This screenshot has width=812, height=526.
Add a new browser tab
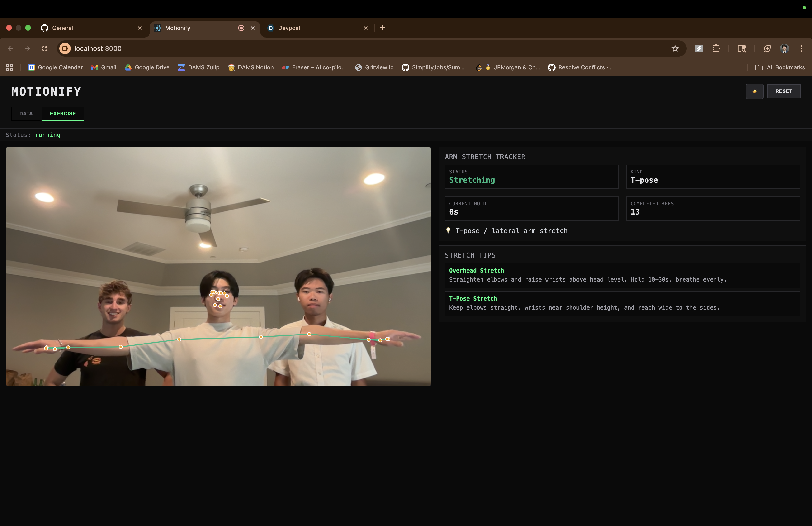tap(383, 28)
